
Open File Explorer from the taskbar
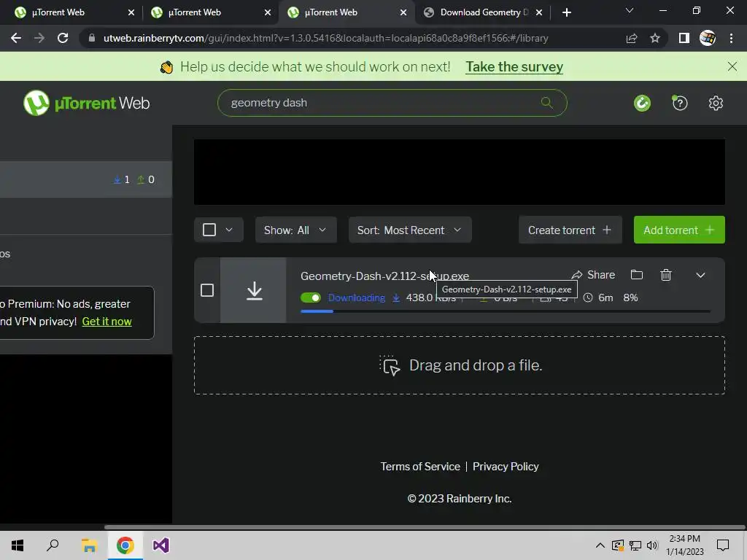click(x=89, y=545)
